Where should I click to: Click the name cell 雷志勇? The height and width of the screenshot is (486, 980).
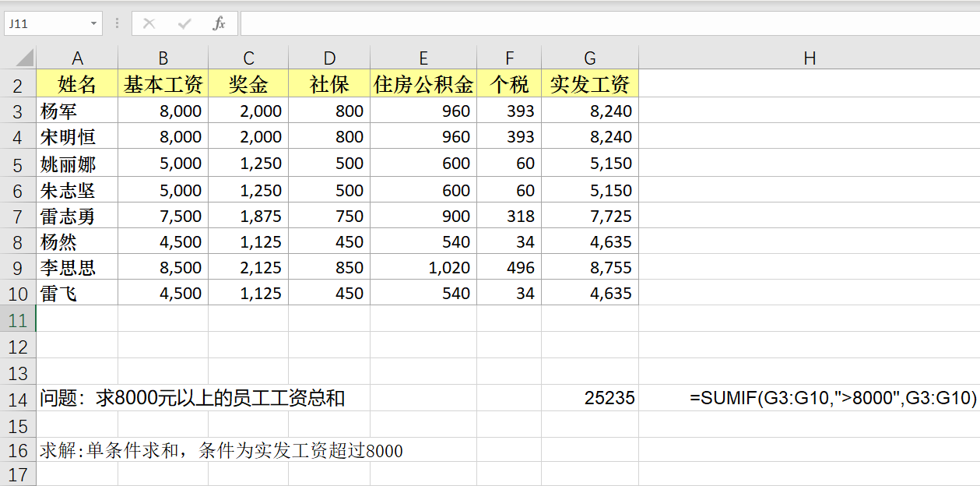[x=77, y=216]
